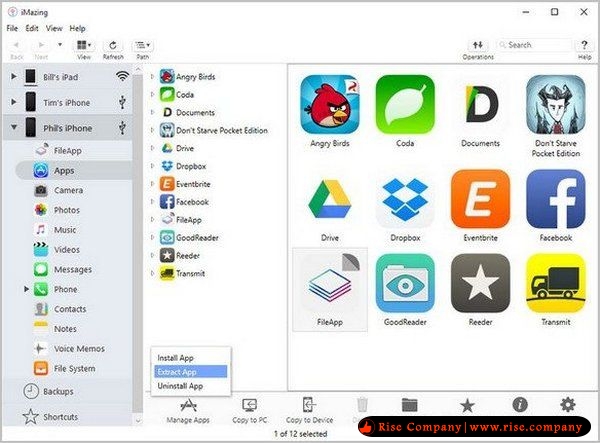Open Photos in the sidebar
Image resolution: width=600 pixels, height=443 pixels.
[67, 210]
